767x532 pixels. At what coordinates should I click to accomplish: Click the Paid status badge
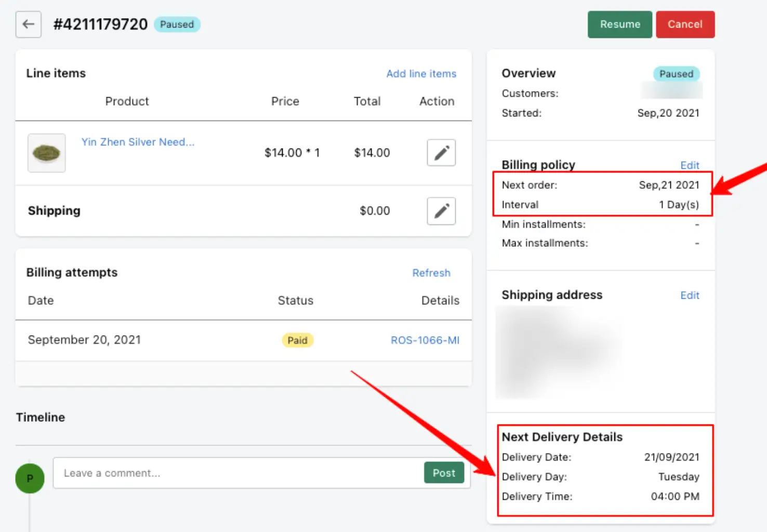click(297, 340)
